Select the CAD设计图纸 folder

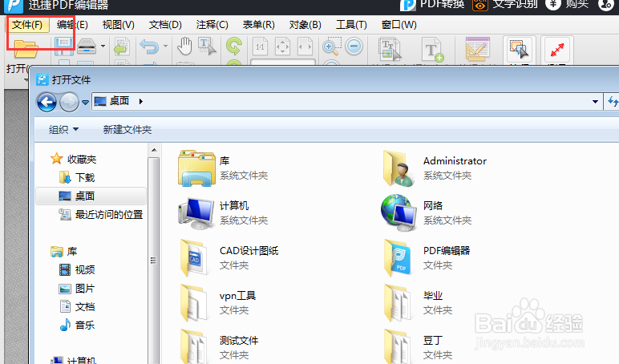coord(229,258)
